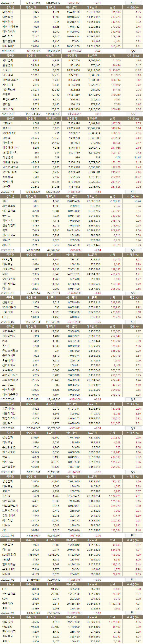The width and height of the screenshot is (143, 644).
Task: Click the 대영포장 stock name
Action: click(x=8, y=17)
